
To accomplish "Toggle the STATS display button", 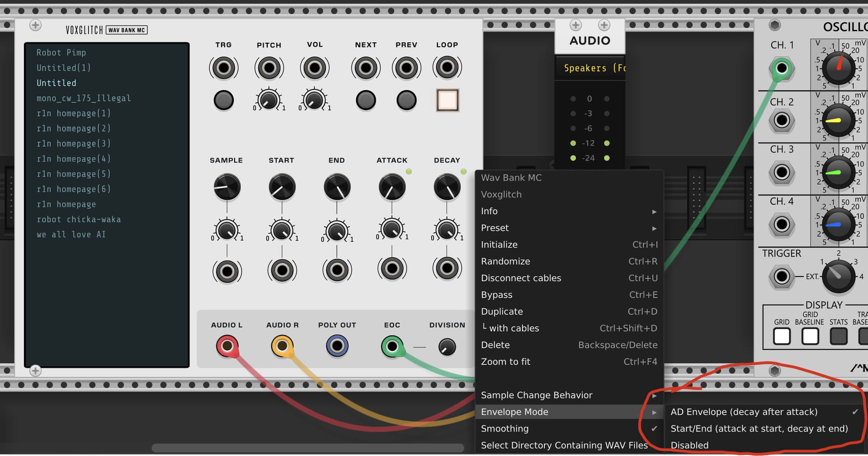I will (x=838, y=336).
